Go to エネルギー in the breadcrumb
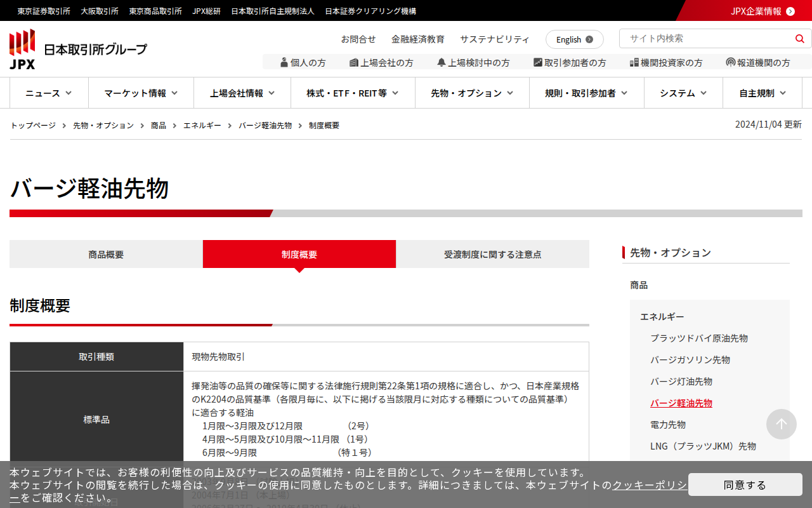 click(202, 126)
